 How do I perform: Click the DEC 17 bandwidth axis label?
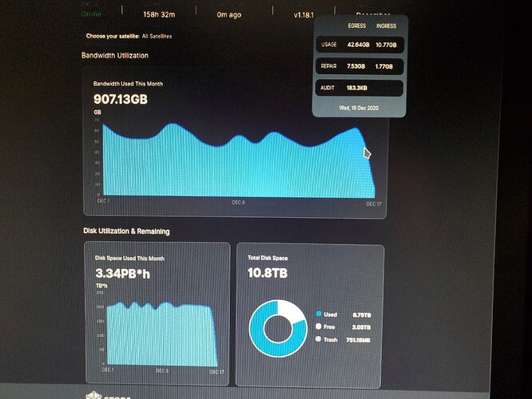click(x=374, y=203)
